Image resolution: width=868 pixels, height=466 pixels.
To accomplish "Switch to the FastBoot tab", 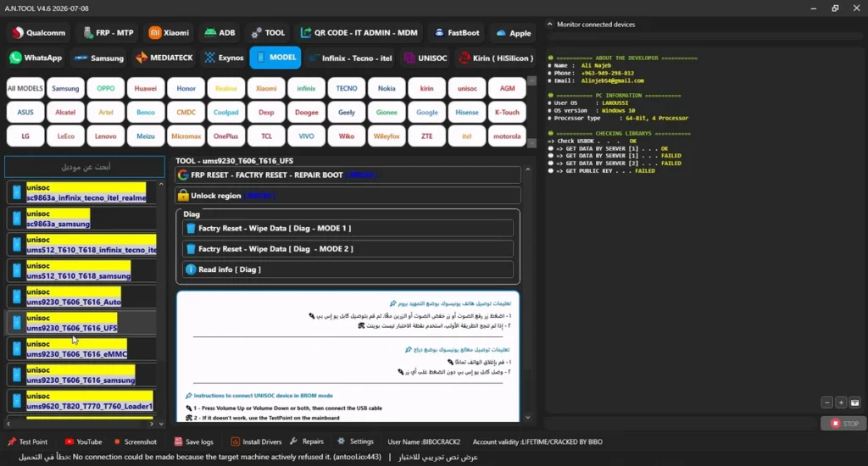I will tap(457, 33).
